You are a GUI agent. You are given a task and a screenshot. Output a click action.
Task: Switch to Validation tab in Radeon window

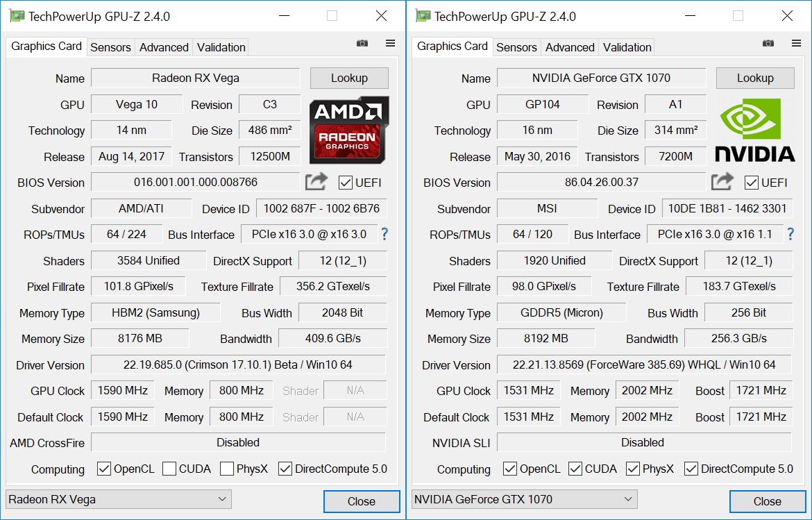point(221,47)
